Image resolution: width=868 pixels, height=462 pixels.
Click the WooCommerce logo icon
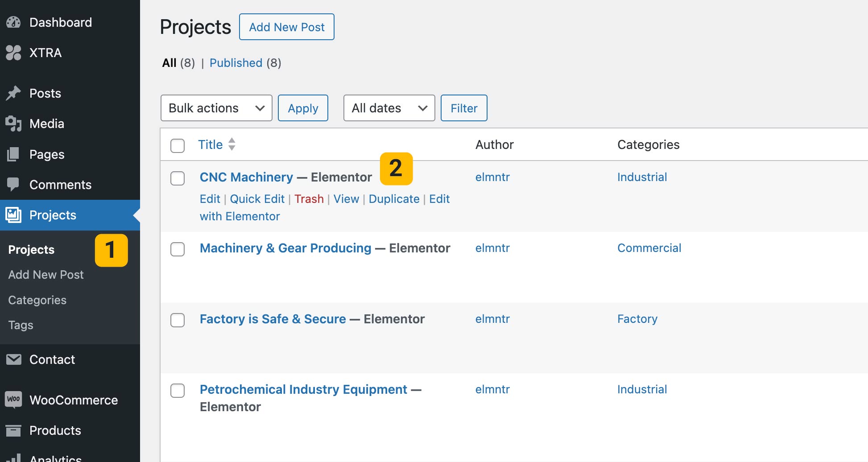(x=13, y=399)
